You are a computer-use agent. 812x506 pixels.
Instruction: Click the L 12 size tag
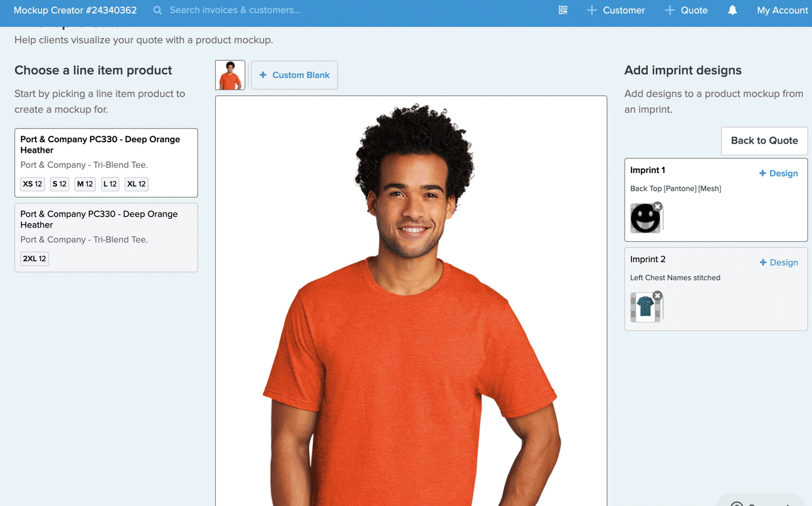(110, 184)
